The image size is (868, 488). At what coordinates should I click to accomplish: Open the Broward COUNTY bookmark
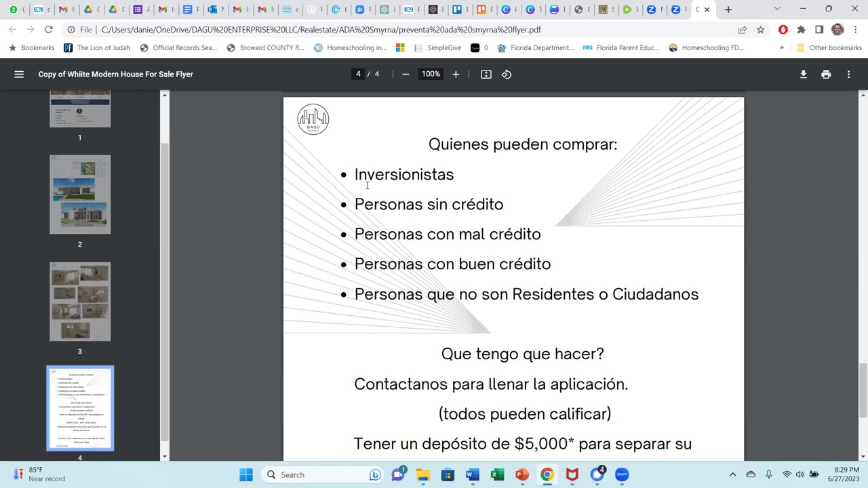(x=265, y=48)
